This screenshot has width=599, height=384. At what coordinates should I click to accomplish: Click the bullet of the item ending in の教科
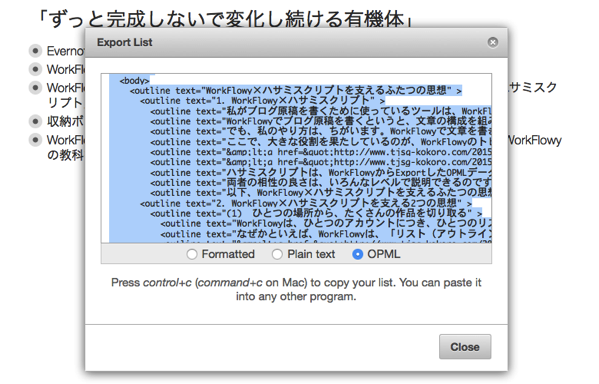pos(35,140)
